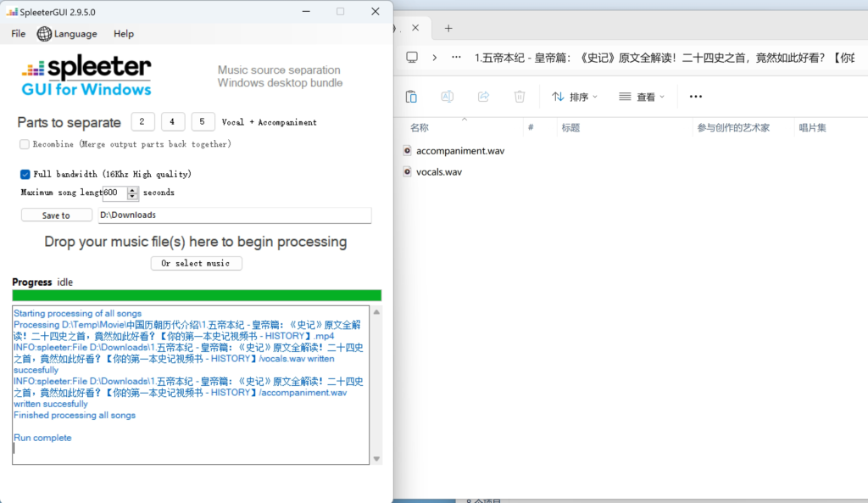The width and height of the screenshot is (868, 503).
Task: Click the Or select music button
Action: tap(196, 263)
